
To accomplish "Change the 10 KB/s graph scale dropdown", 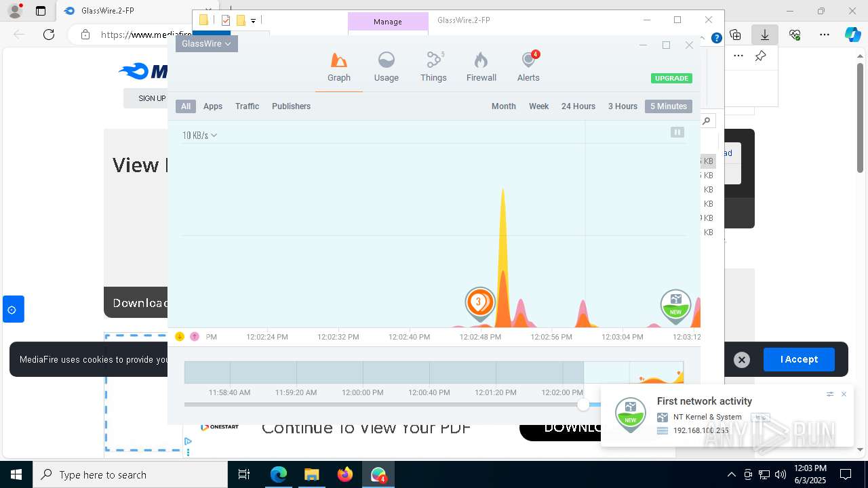I will pos(199,136).
